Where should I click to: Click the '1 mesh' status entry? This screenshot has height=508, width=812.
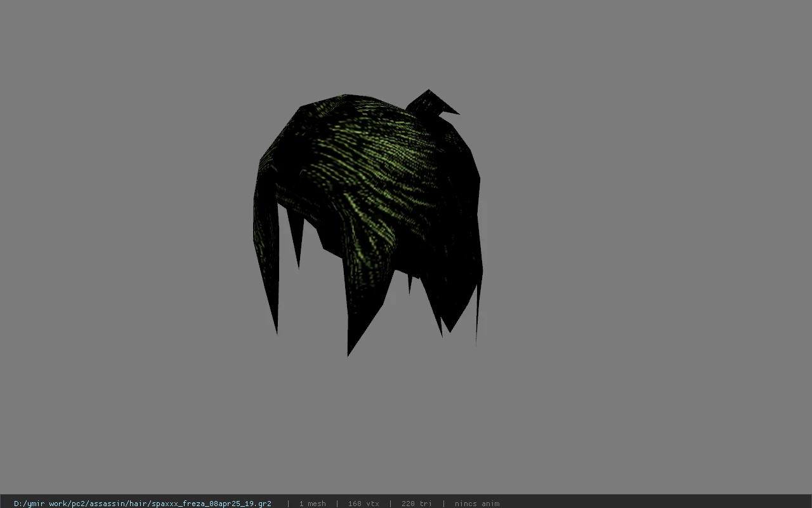click(312, 504)
